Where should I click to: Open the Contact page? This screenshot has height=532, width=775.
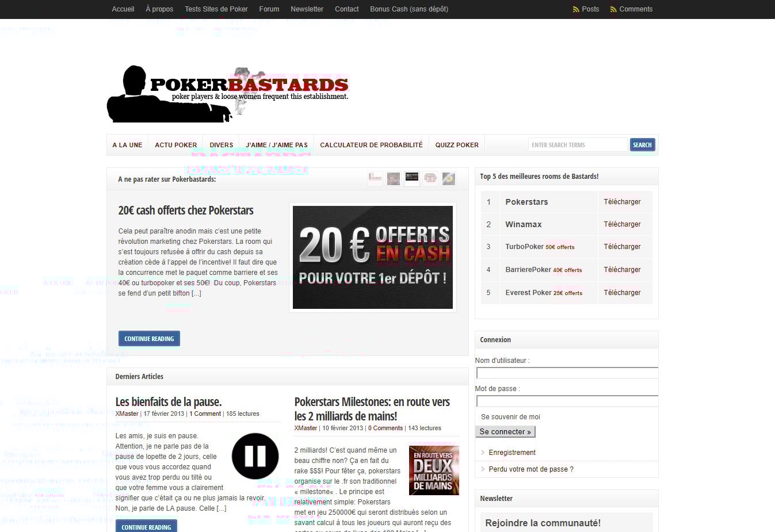tap(347, 9)
